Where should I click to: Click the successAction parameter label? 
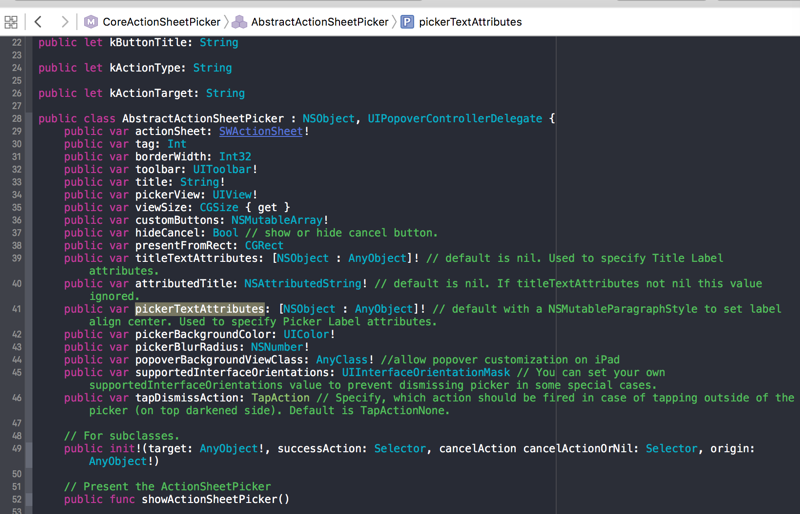click(319, 449)
